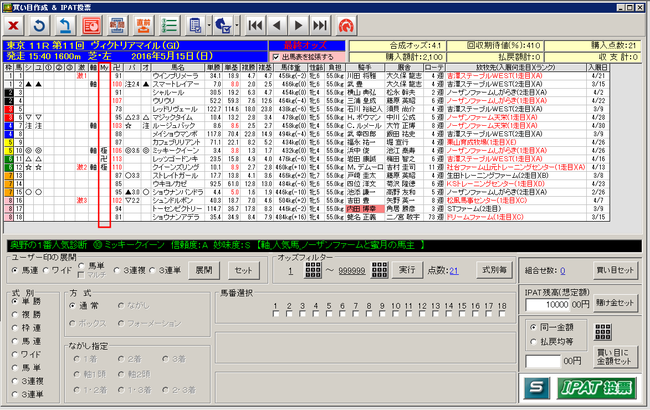Click the red X cancel toolbar icon
Screen dimensions: 650x410
click(x=14, y=26)
